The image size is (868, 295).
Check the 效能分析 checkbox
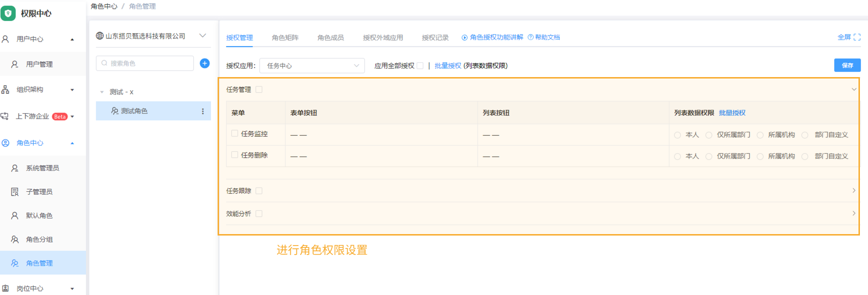pyautogui.click(x=259, y=214)
